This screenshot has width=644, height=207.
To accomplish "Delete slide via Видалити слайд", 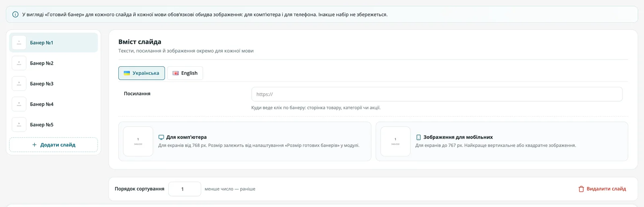I will pos(602,189).
